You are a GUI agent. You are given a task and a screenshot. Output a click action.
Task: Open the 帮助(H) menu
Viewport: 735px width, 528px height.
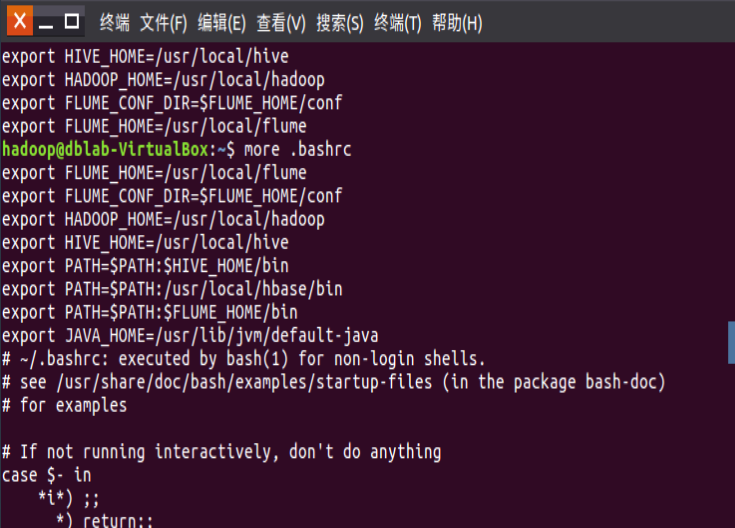(x=457, y=23)
